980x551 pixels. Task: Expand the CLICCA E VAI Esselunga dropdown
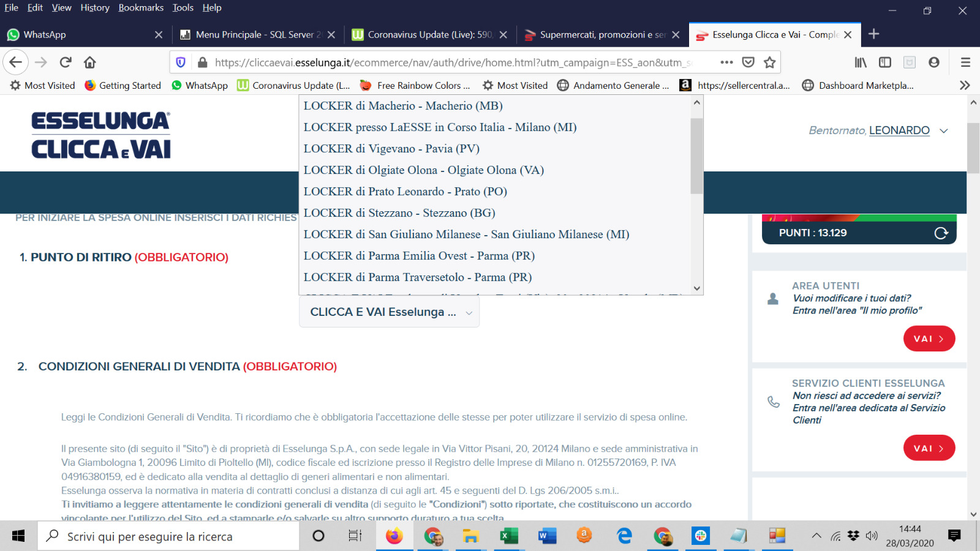(390, 312)
